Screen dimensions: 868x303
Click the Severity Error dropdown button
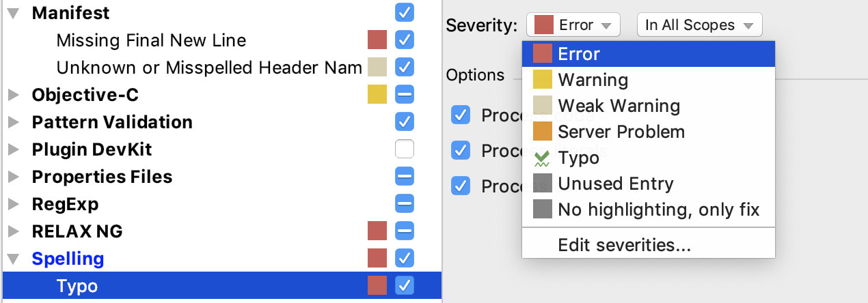pyautogui.click(x=573, y=25)
